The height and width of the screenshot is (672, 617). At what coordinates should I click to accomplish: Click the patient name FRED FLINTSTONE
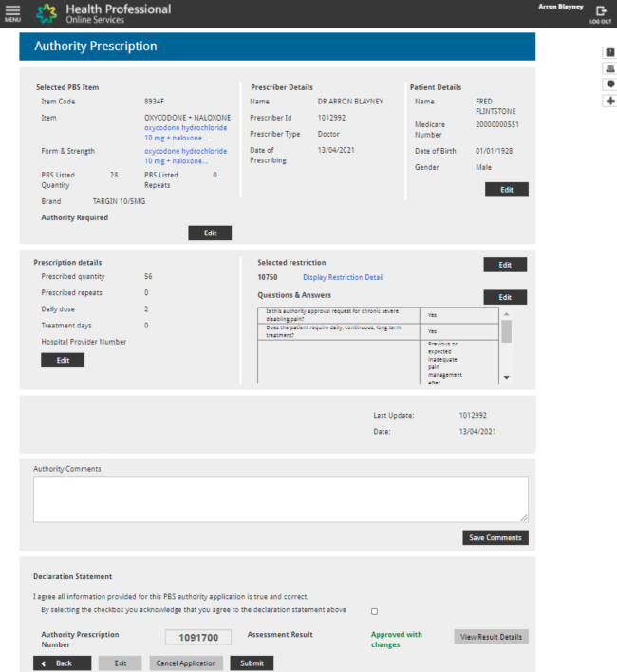[x=495, y=106]
